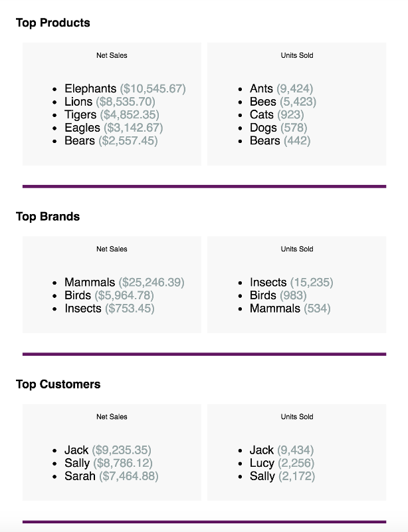Click Birds brand net sales entry
The image size is (408, 532).
pos(109,295)
